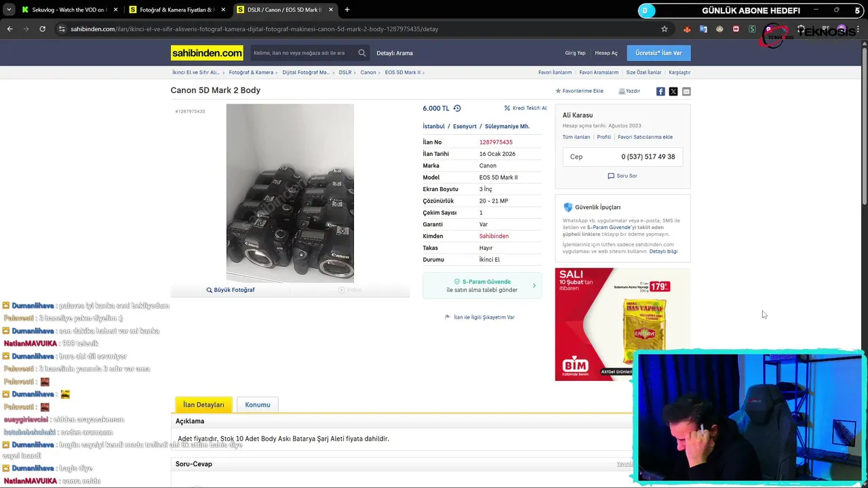Select the Konumu tab
868x488 pixels.
(x=258, y=405)
